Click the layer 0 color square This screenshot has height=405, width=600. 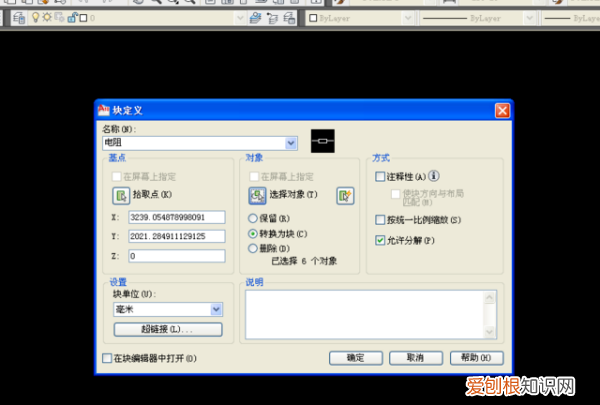[x=83, y=18]
